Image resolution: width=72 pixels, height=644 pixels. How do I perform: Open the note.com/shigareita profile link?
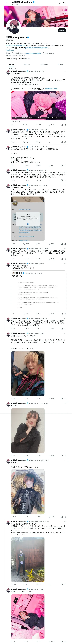click(x=33, y=53)
